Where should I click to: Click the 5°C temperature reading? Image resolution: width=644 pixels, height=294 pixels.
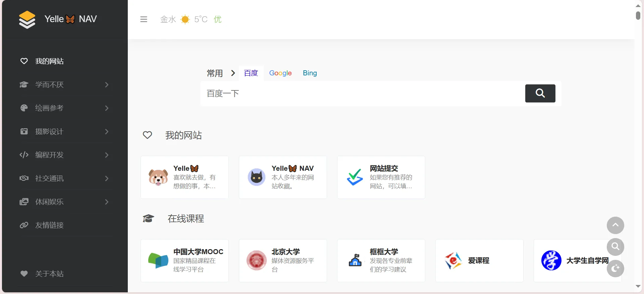201,19
